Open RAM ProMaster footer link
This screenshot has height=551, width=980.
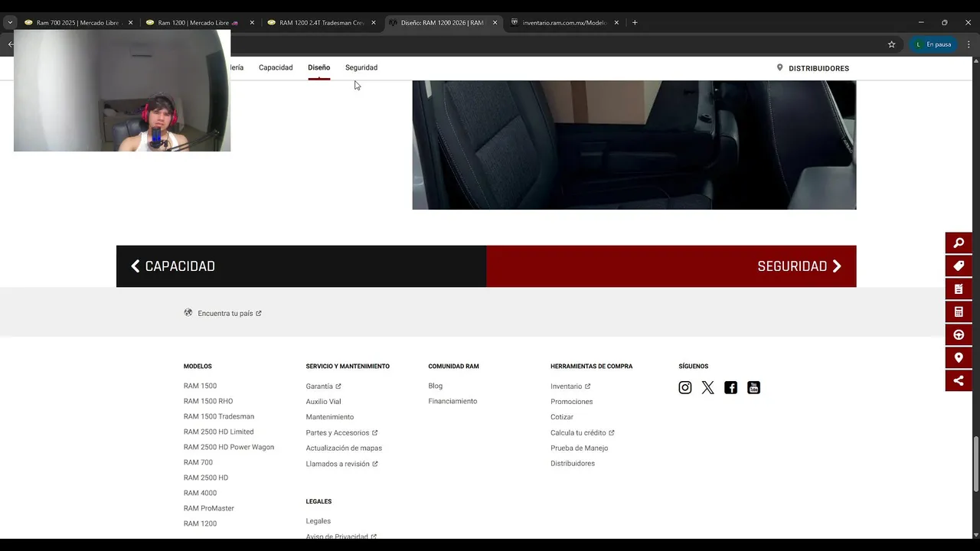pos(209,508)
